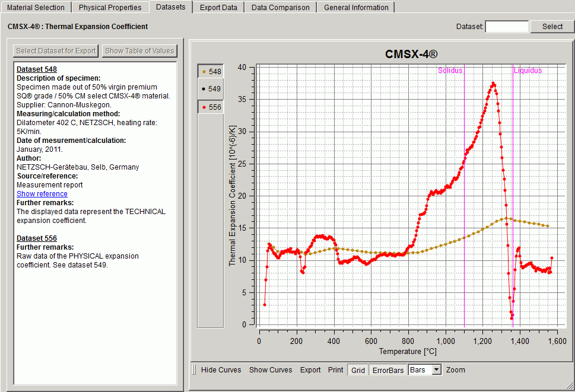Click Hide Curves in chart toolbar
Image resolution: width=575 pixels, height=392 pixels.
(x=221, y=370)
